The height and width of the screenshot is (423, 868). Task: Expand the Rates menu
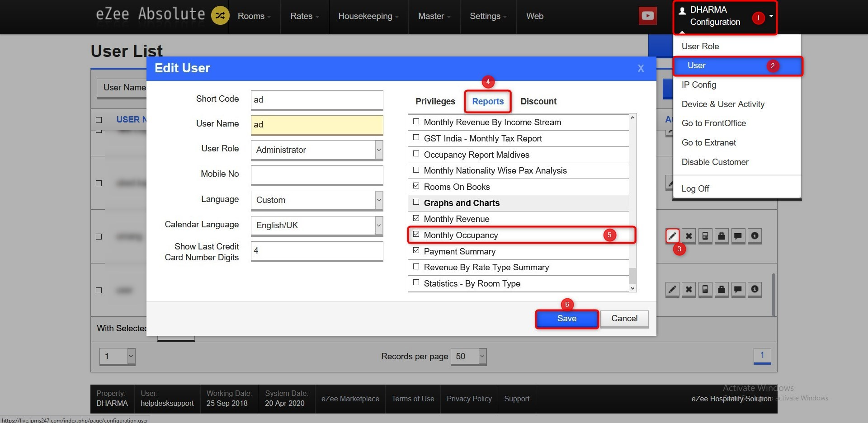tap(305, 16)
